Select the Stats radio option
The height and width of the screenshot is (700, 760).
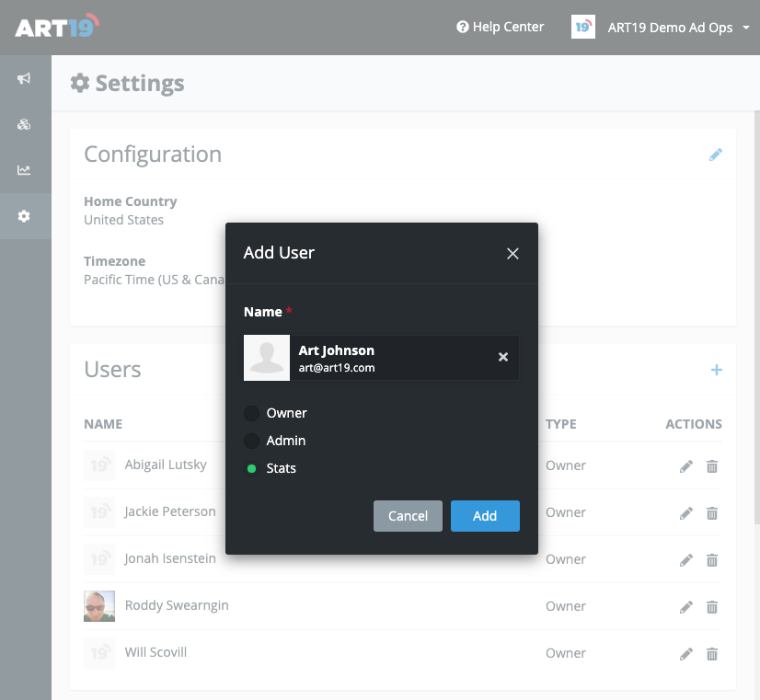(x=251, y=469)
